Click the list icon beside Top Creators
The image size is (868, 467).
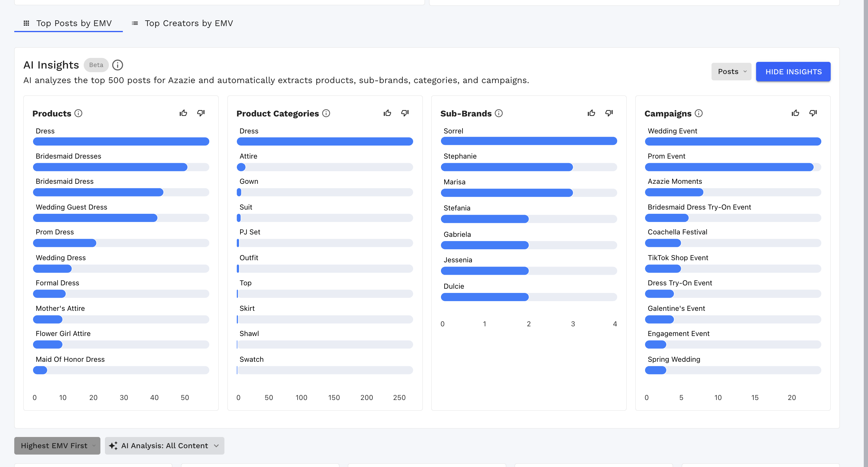point(135,23)
